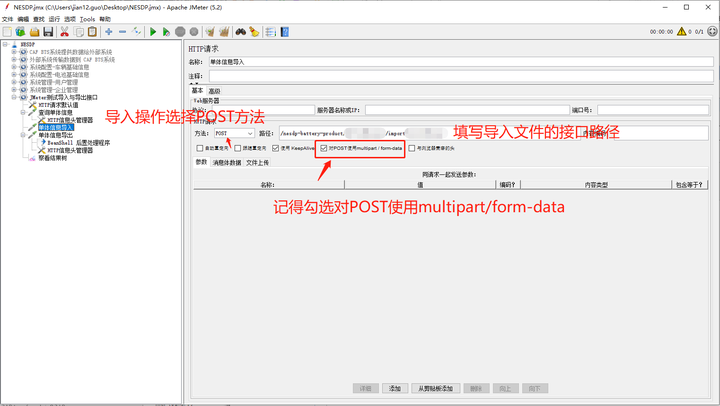The width and height of the screenshot is (720, 406).
Task: Open the Function helper list icon
Action: 270,32
